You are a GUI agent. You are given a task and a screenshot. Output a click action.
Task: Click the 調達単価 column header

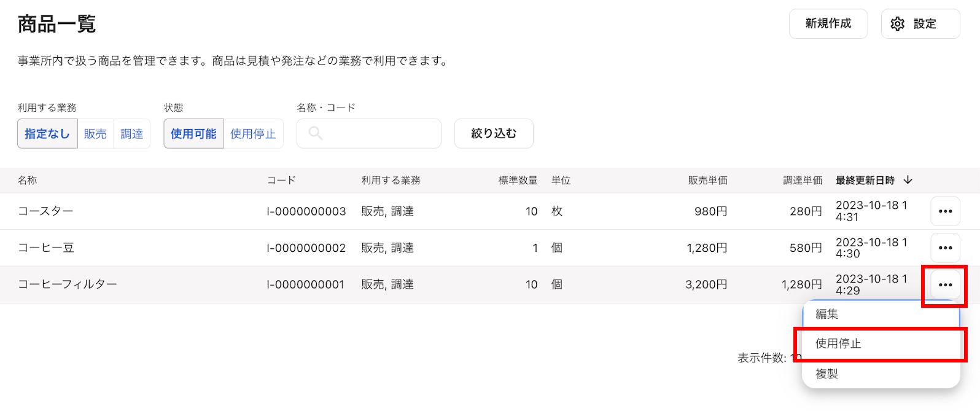[x=803, y=180]
